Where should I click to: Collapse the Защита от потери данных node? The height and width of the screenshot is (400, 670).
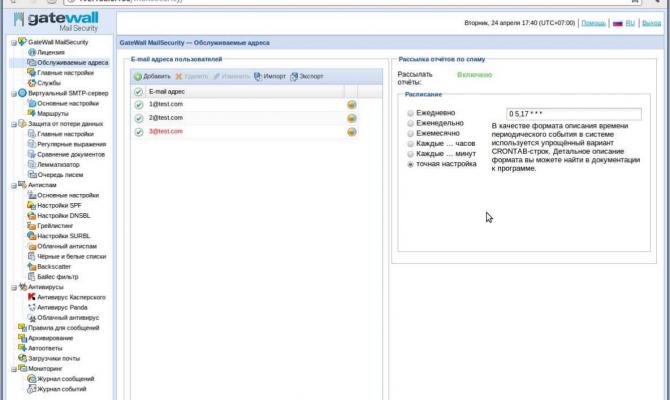[14, 124]
